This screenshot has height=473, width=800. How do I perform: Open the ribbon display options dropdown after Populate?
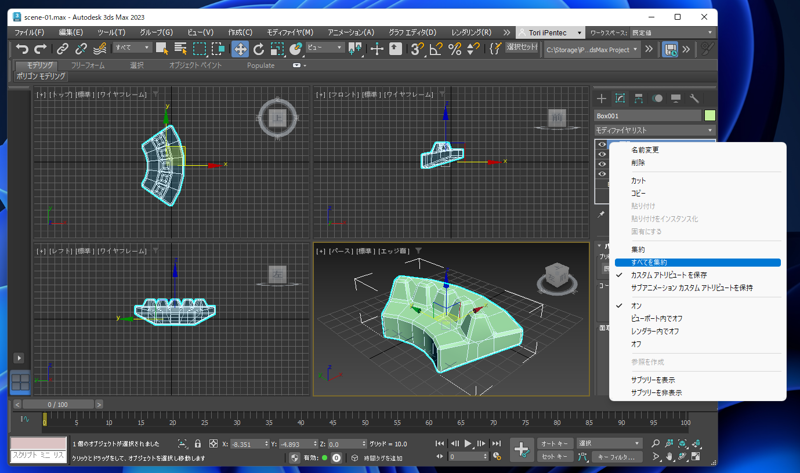tap(299, 65)
